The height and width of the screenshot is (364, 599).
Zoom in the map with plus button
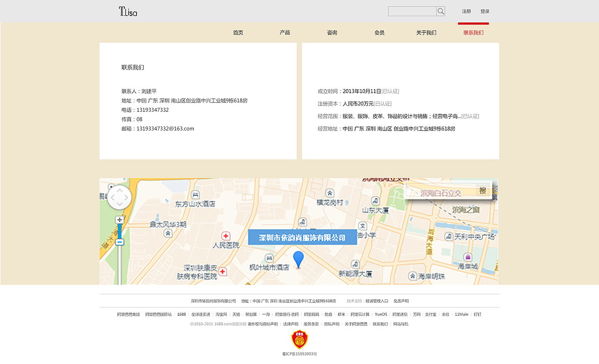[x=119, y=219]
